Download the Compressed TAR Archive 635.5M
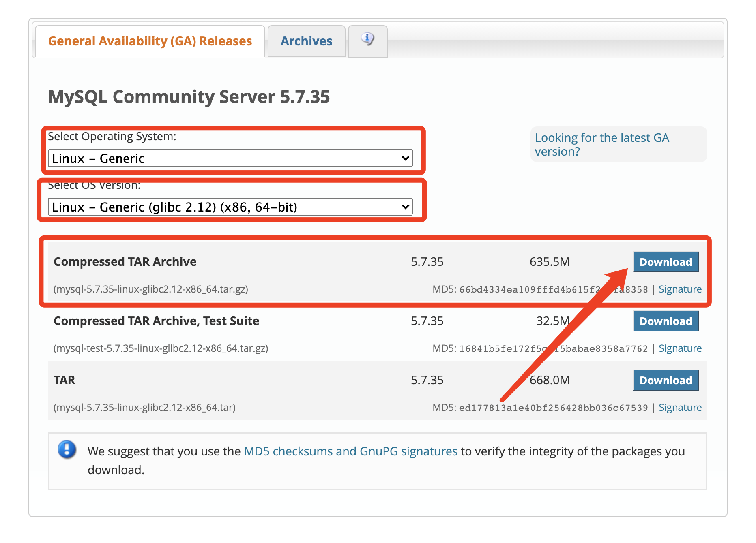 coord(666,262)
